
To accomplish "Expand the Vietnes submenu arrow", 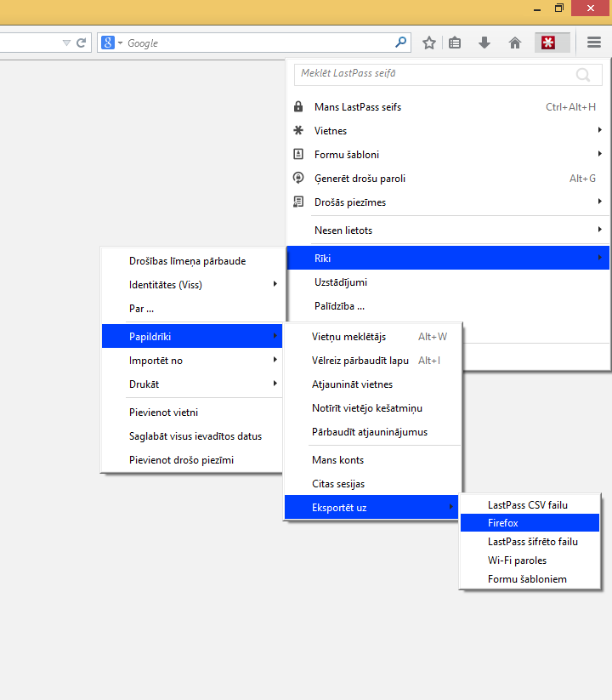I will click(600, 130).
